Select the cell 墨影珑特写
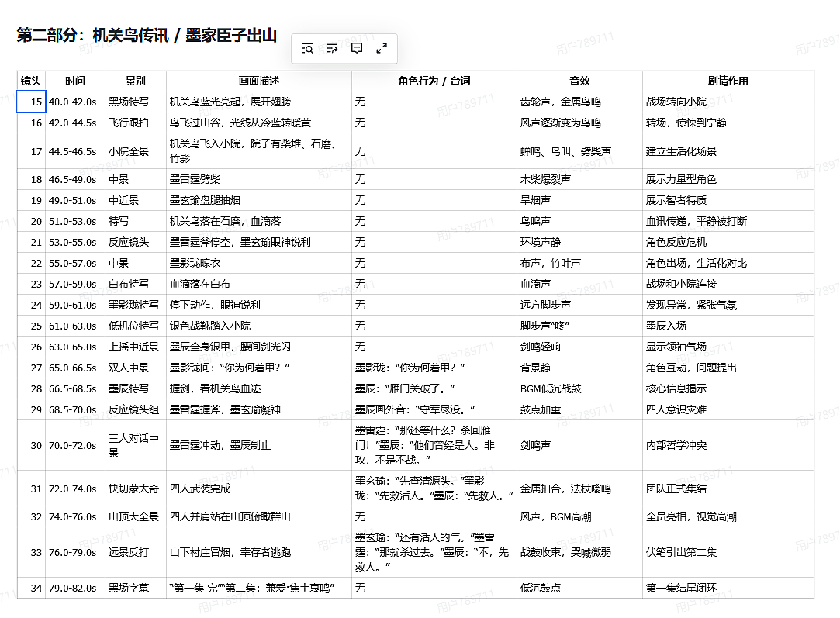Image resolution: width=840 pixels, height=618 pixels. pos(136,305)
